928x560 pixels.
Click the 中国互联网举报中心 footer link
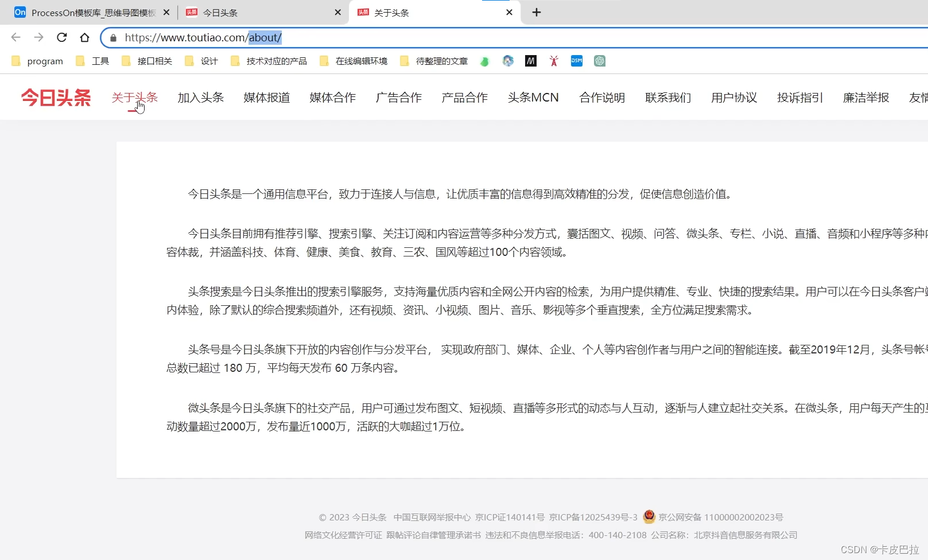point(432,518)
